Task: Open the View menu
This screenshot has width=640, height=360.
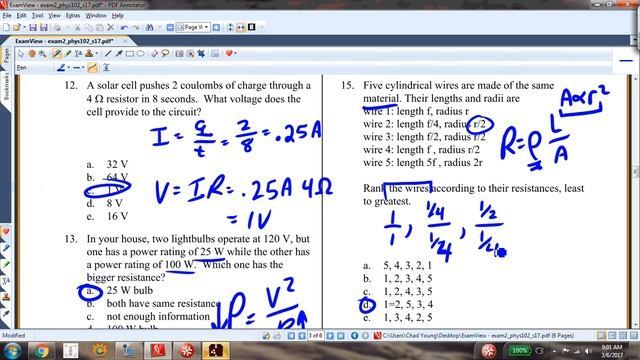Action: [x=54, y=16]
